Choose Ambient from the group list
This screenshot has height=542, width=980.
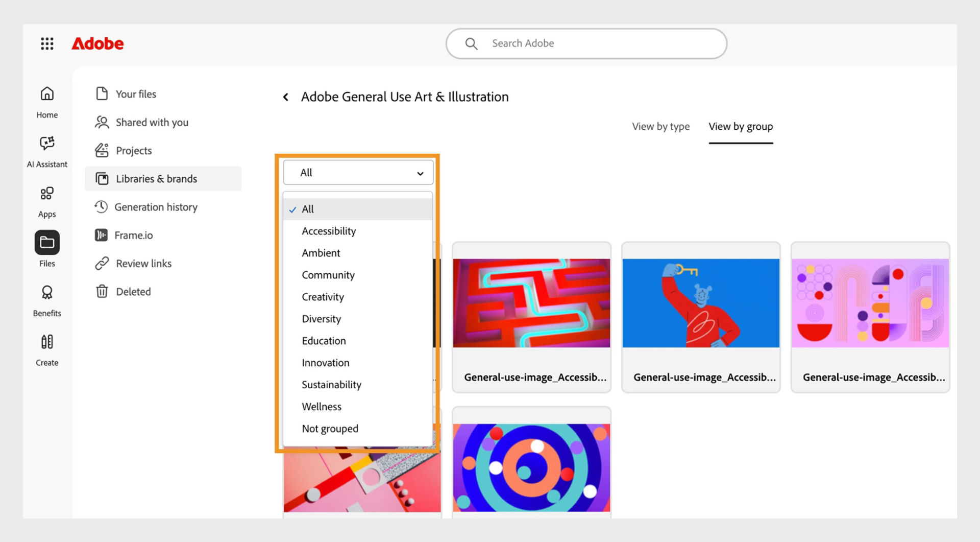click(x=358, y=253)
